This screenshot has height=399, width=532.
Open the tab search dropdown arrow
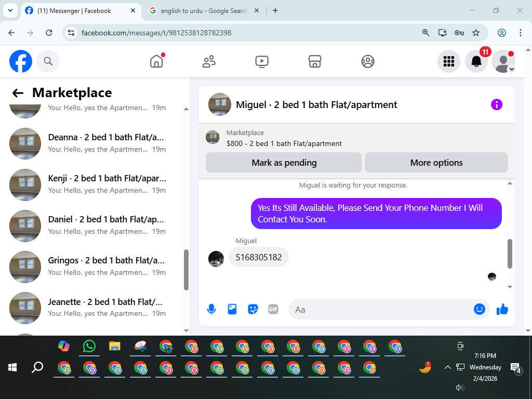click(x=10, y=10)
